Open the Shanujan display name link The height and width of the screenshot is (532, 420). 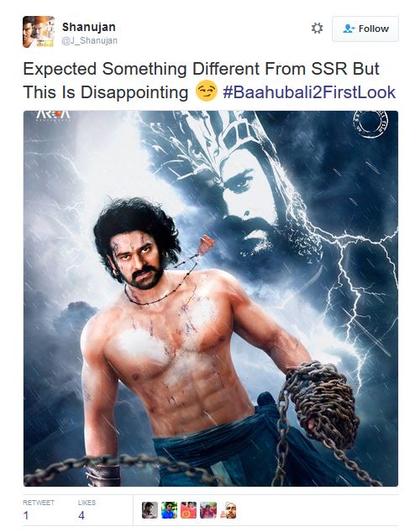click(x=88, y=27)
